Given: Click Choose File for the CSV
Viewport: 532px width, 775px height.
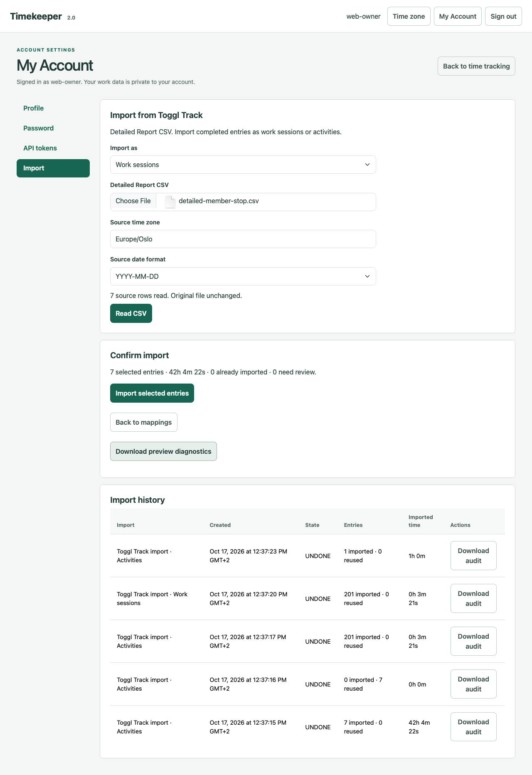Looking at the screenshot, I should tap(133, 201).
